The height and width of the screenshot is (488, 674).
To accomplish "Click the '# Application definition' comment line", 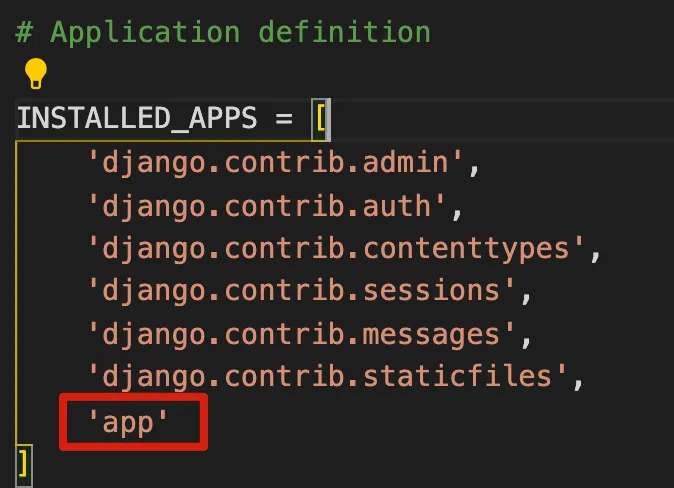I will pyautogui.click(x=223, y=32).
